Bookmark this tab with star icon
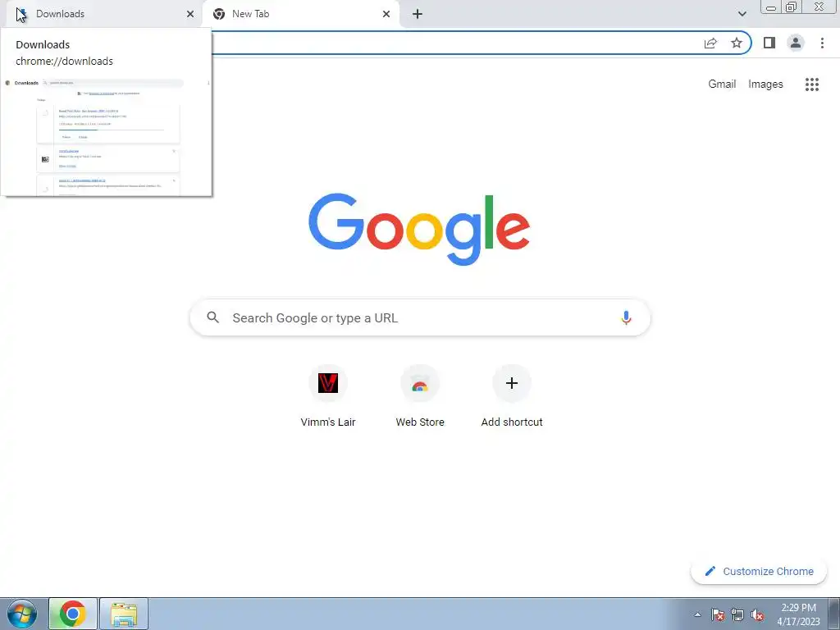 [x=737, y=43]
